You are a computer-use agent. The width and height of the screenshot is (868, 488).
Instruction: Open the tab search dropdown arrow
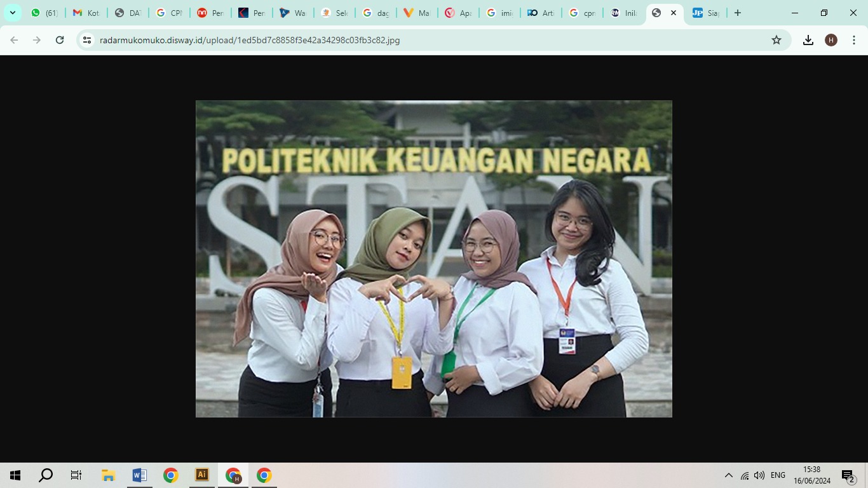point(13,13)
